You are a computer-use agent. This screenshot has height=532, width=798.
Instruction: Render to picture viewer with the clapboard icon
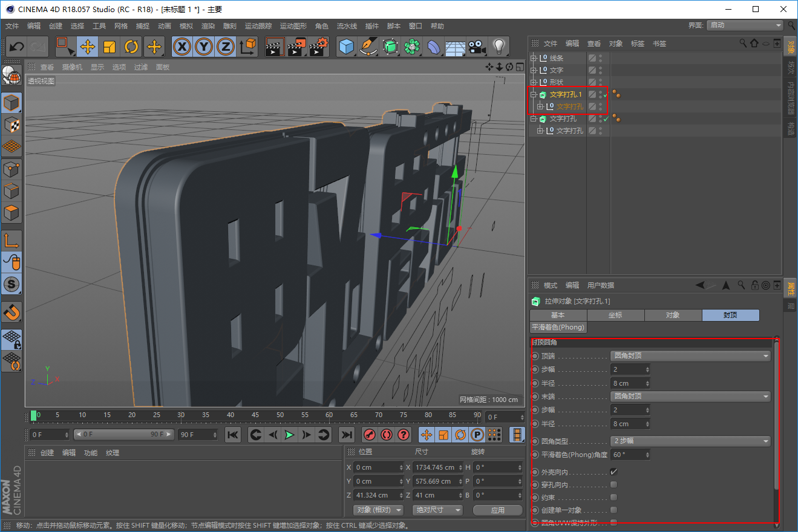295,47
